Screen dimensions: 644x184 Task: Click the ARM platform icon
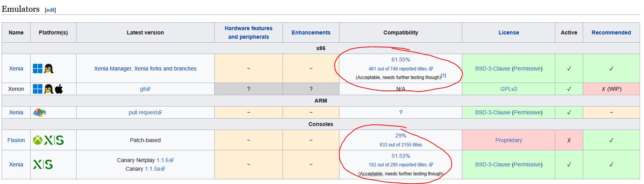(39, 112)
